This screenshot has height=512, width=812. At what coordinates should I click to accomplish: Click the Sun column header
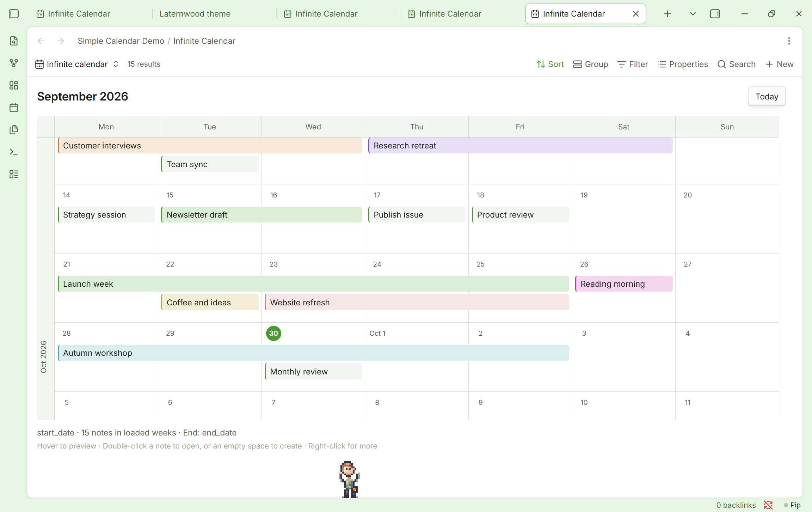[x=727, y=127]
